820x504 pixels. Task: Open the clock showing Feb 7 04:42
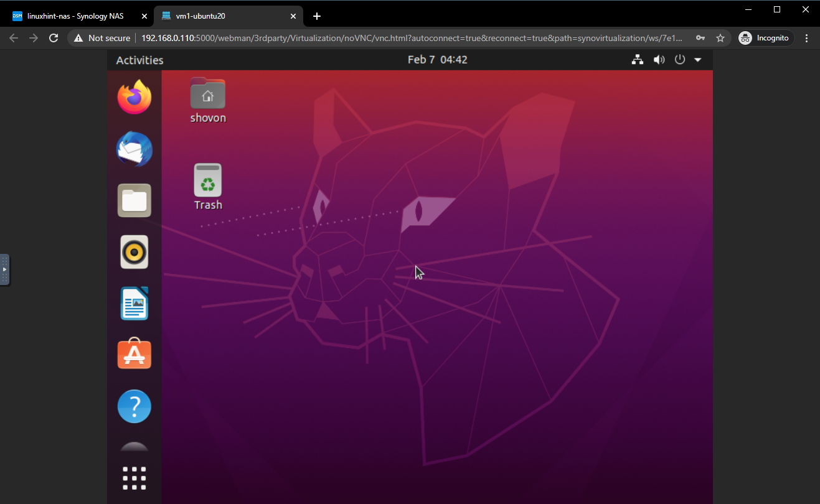(437, 60)
